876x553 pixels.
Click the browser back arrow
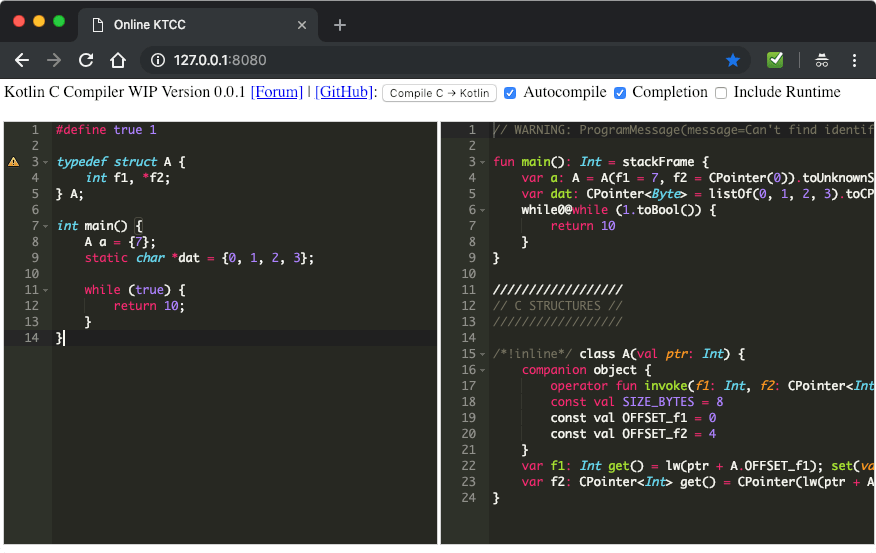[22, 60]
